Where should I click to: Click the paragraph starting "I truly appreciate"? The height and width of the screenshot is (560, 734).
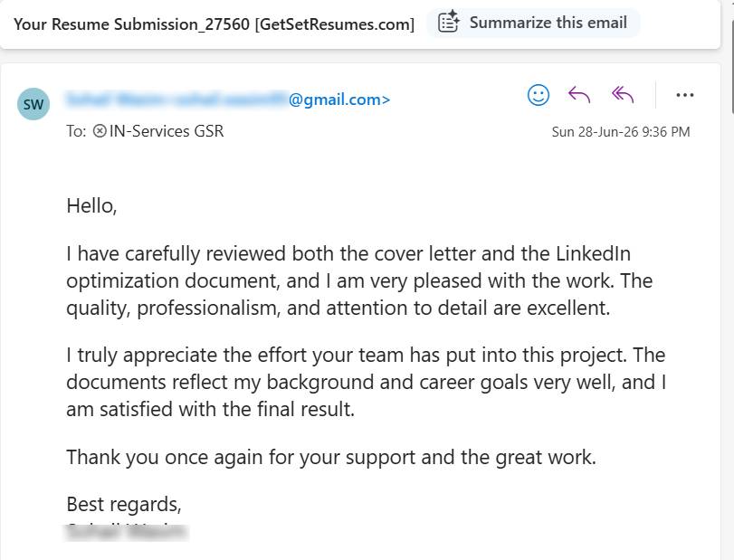point(366,382)
